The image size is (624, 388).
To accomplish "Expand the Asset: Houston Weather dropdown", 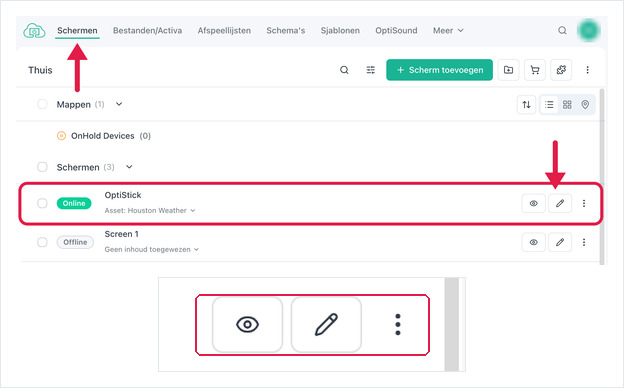I will 150,211.
